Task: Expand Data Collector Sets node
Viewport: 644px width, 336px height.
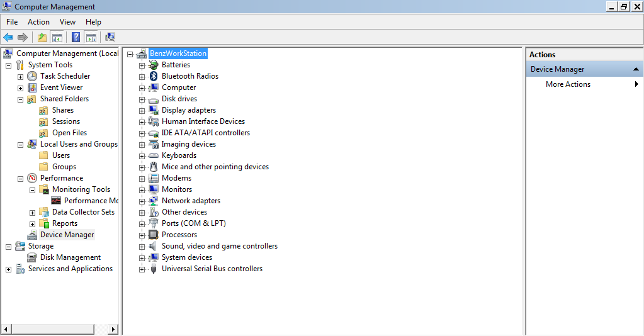Action: 32,213
